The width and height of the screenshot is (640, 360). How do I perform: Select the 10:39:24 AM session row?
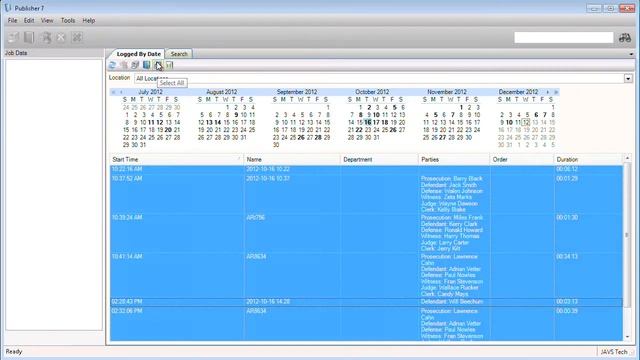point(367,233)
